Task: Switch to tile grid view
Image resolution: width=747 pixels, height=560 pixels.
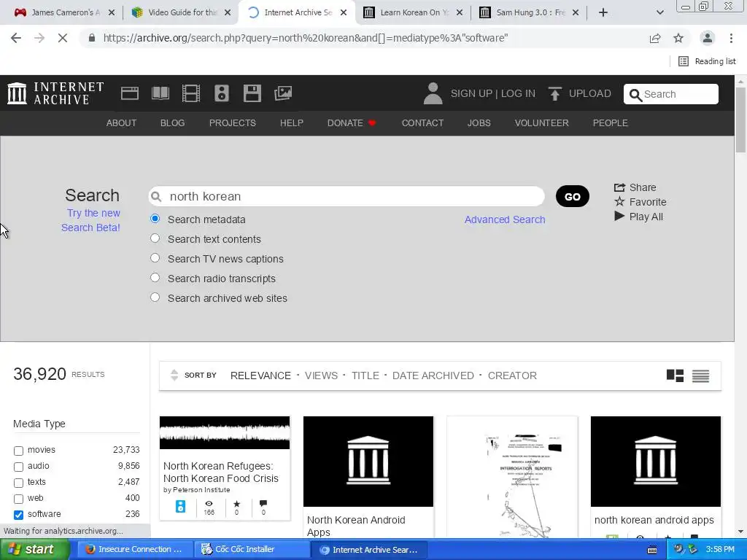Action: pos(675,376)
